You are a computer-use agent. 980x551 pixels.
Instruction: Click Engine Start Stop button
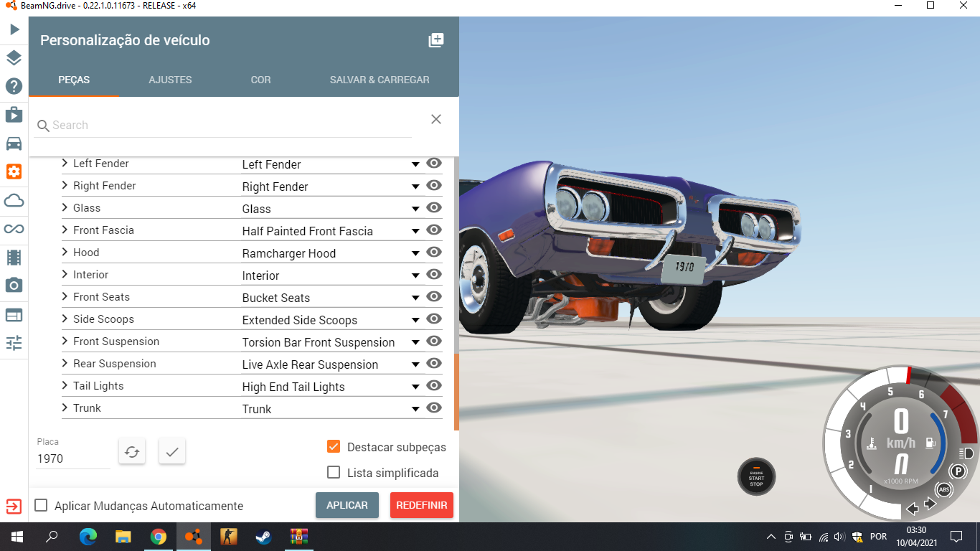(757, 476)
